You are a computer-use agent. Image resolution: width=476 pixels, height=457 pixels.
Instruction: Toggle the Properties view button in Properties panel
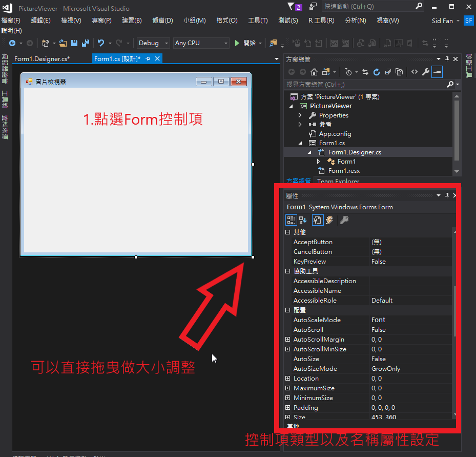(x=317, y=220)
